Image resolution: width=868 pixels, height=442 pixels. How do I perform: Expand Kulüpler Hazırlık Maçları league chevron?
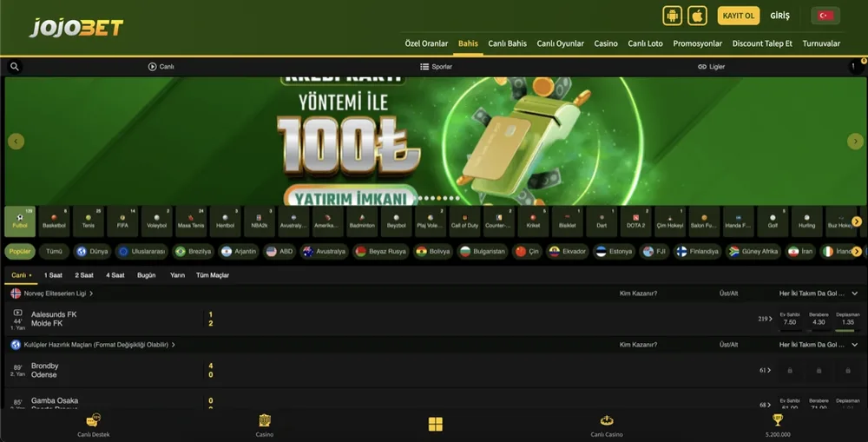click(174, 345)
